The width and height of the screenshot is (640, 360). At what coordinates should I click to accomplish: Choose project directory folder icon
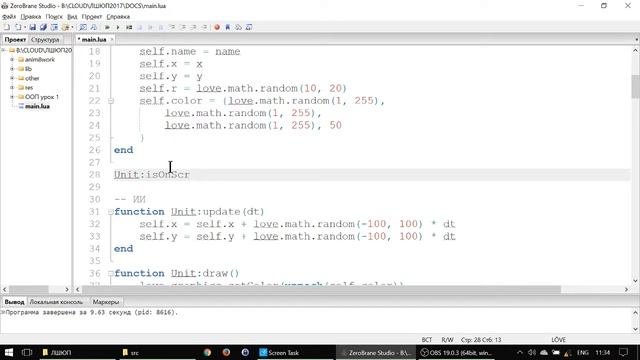65,27
